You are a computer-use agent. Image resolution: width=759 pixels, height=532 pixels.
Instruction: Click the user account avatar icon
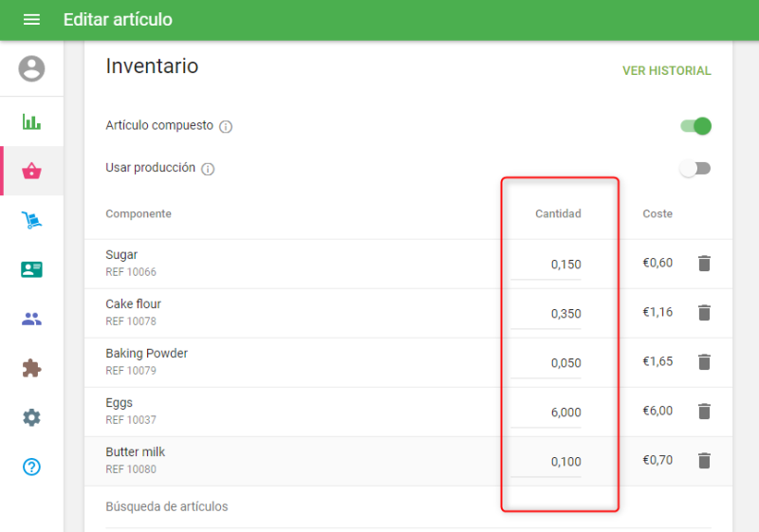pos(31,68)
